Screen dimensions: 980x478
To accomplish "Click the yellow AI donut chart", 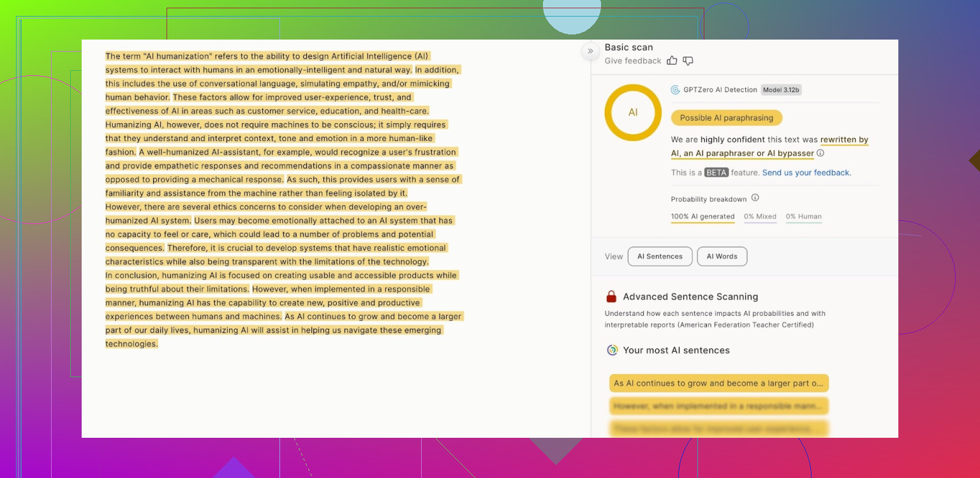I will point(633,112).
